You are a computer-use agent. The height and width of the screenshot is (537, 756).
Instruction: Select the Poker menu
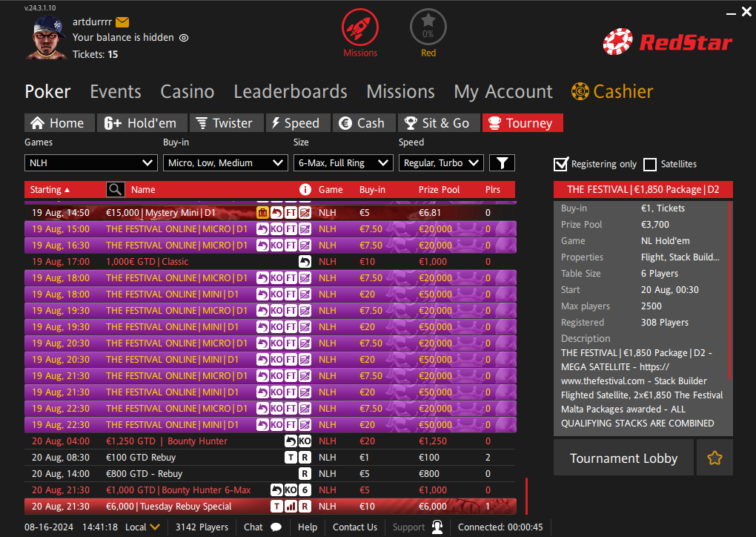pyautogui.click(x=47, y=92)
